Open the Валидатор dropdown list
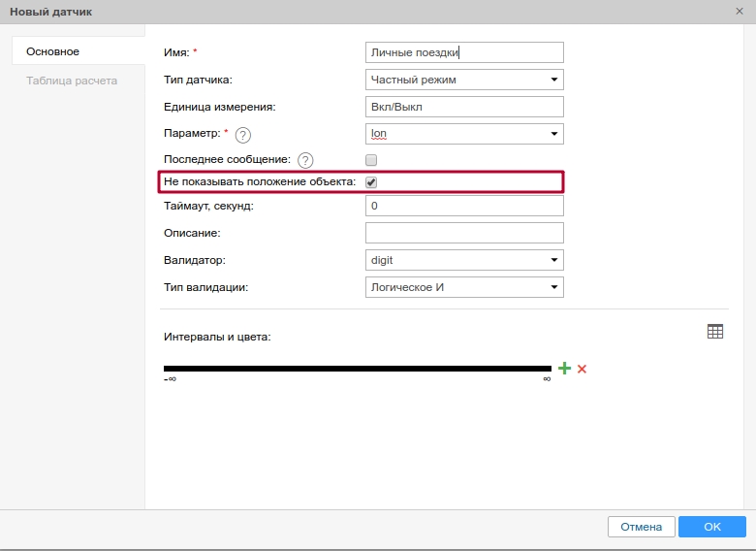The width and height of the screenshot is (756, 551). tap(464, 260)
